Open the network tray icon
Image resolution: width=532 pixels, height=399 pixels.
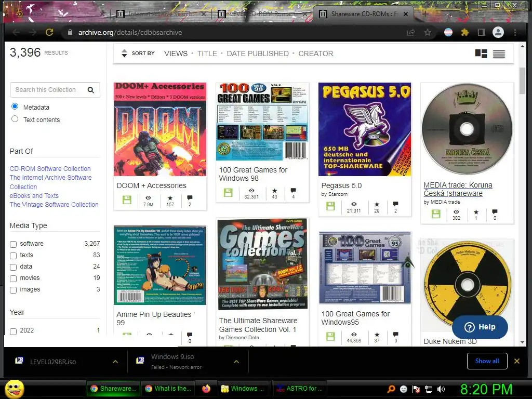429,389
